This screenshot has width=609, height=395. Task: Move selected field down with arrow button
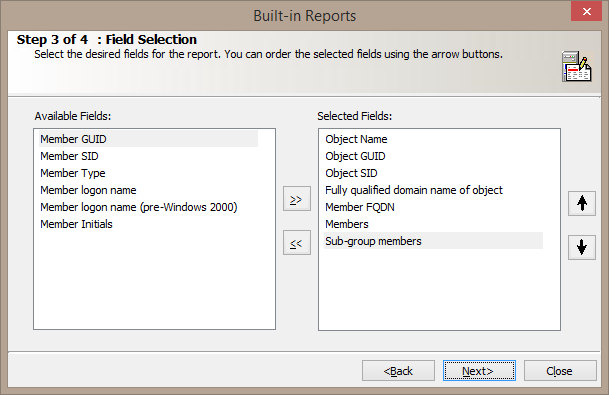581,247
